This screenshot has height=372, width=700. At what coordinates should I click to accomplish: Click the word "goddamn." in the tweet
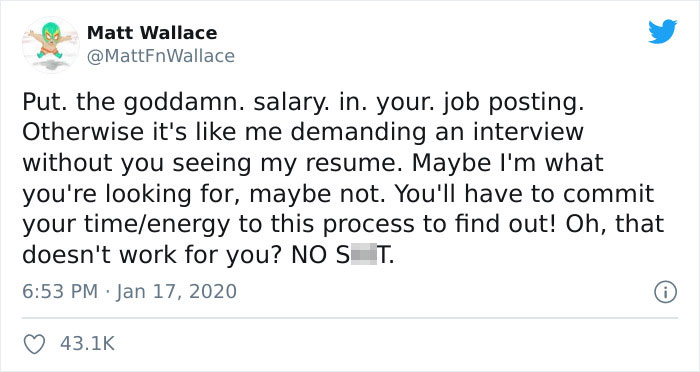pos(184,103)
